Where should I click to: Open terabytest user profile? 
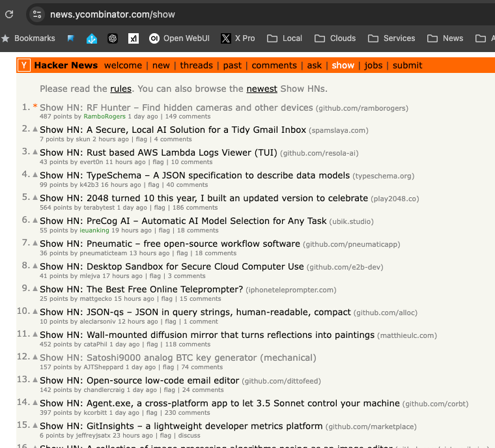click(x=99, y=208)
